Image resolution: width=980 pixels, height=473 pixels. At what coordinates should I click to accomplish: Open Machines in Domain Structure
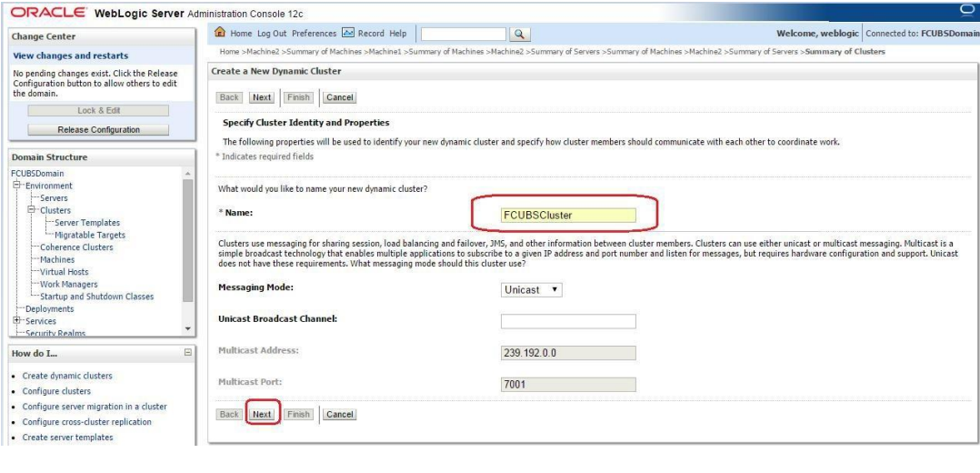click(57, 259)
